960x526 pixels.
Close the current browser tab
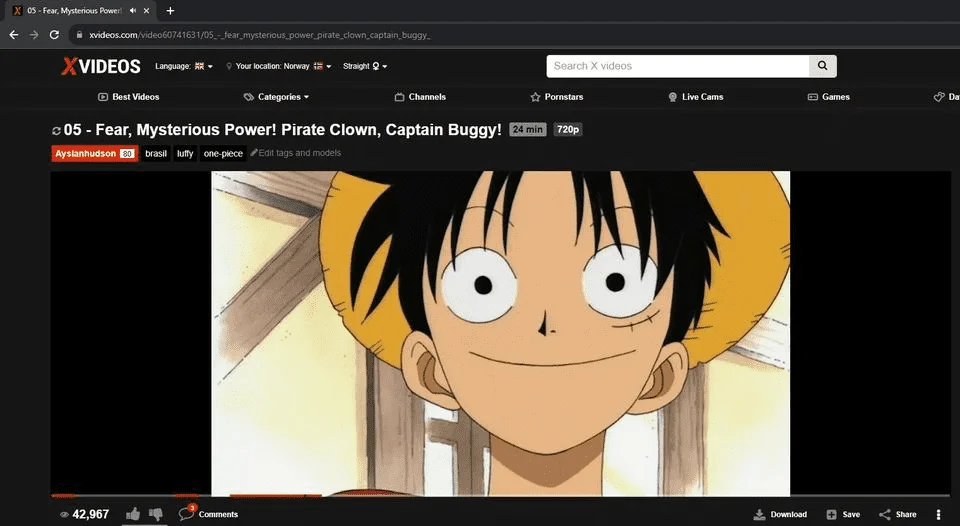(146, 10)
